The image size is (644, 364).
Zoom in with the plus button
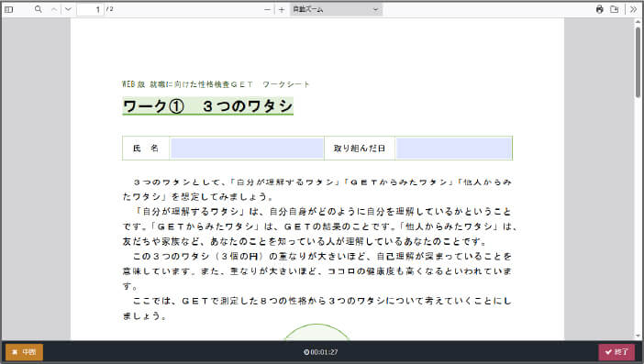point(282,9)
